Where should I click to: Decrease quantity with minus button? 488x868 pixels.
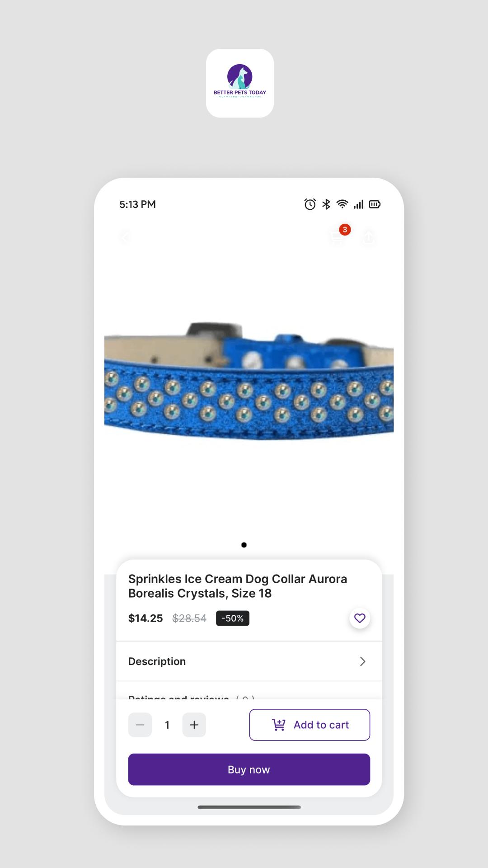click(x=140, y=725)
